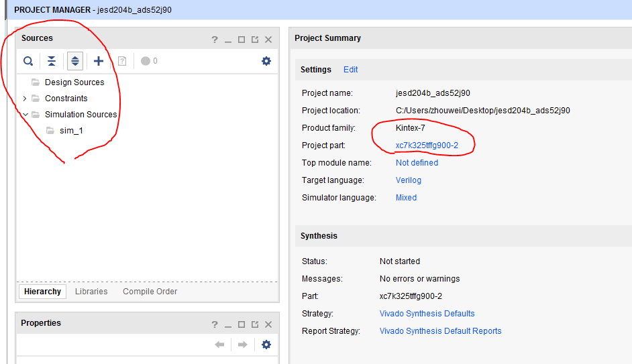Image resolution: width=632 pixels, height=364 pixels.
Task: Maximize the Sources panel
Action: [x=242, y=40]
